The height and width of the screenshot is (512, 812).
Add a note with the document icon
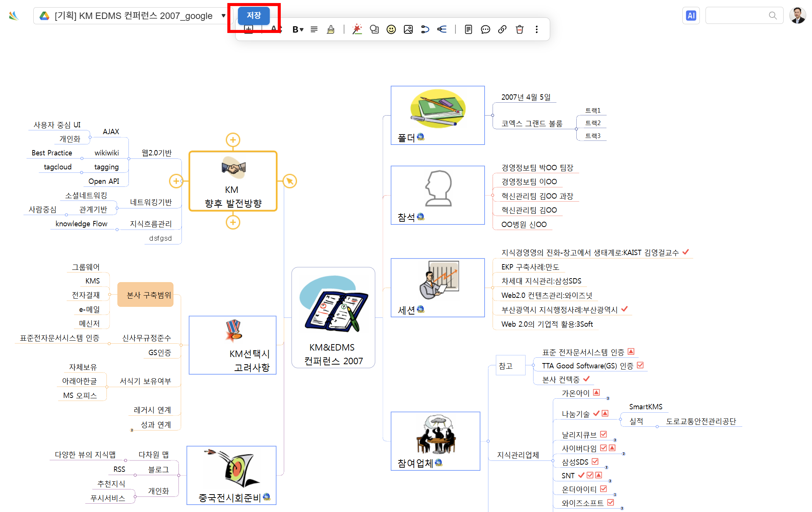click(468, 29)
